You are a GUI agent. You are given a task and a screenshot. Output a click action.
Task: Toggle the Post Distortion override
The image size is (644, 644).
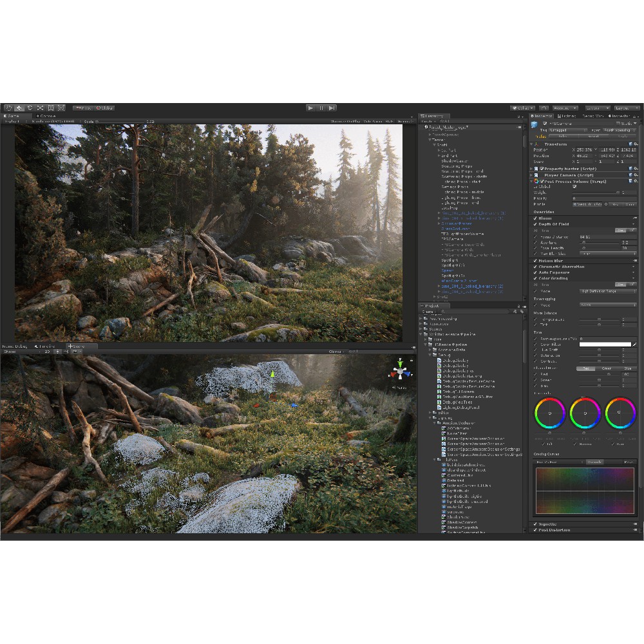535,530
